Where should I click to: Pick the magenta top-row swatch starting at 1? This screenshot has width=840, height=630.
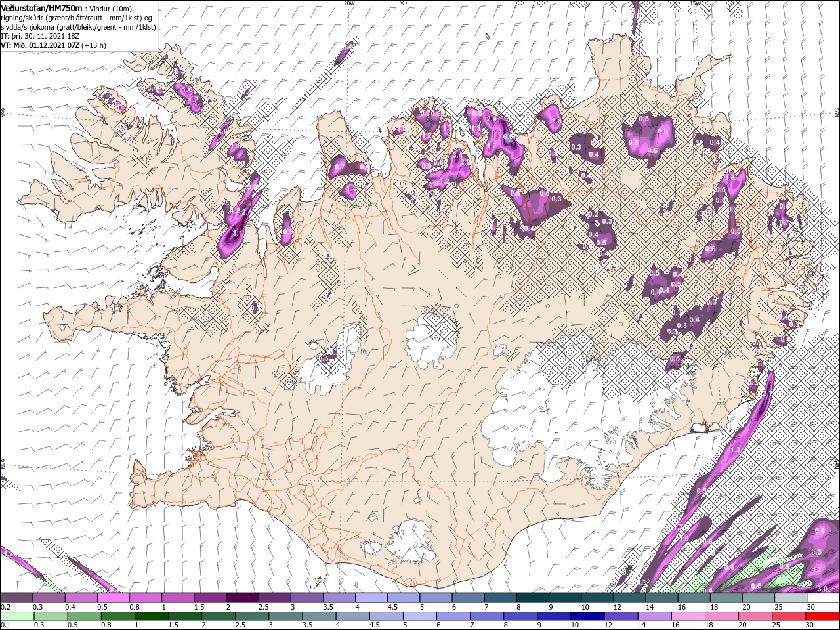[x=178, y=598]
